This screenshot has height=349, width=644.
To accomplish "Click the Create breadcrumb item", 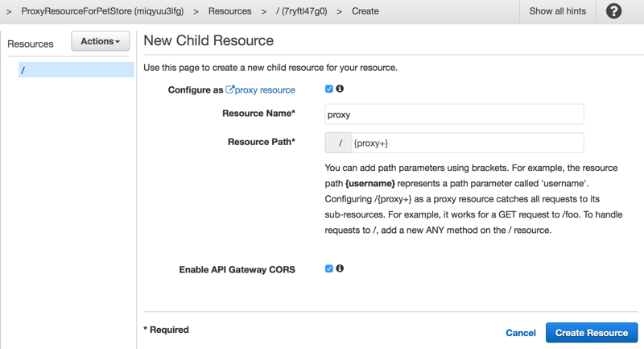I will (x=365, y=11).
